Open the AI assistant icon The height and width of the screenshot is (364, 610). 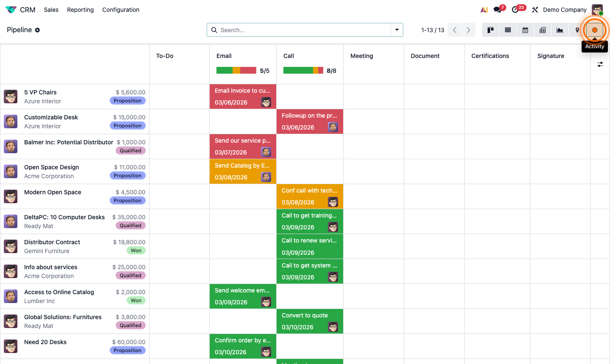point(484,9)
